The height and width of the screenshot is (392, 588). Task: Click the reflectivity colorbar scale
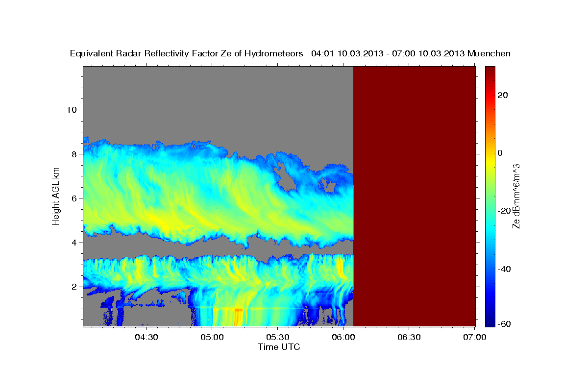(x=490, y=196)
